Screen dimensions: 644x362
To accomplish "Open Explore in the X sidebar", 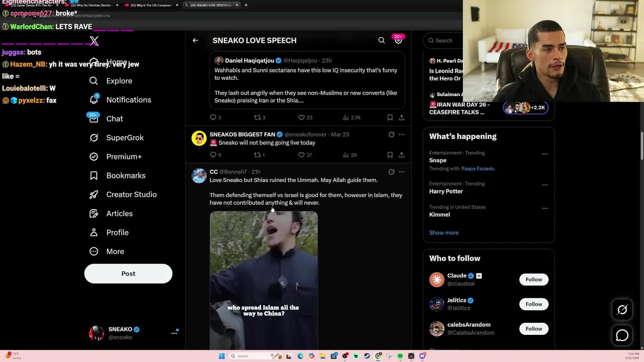I will [x=112, y=81].
